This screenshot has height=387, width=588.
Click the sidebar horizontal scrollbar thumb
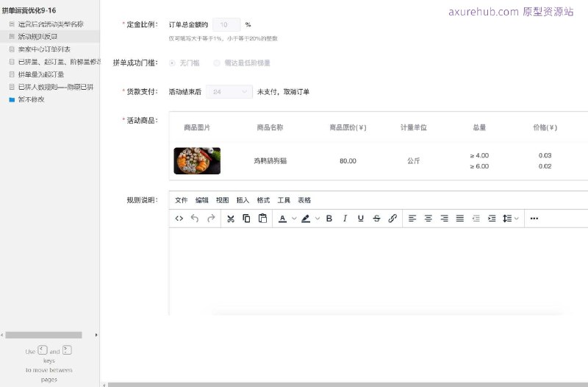tap(43, 335)
